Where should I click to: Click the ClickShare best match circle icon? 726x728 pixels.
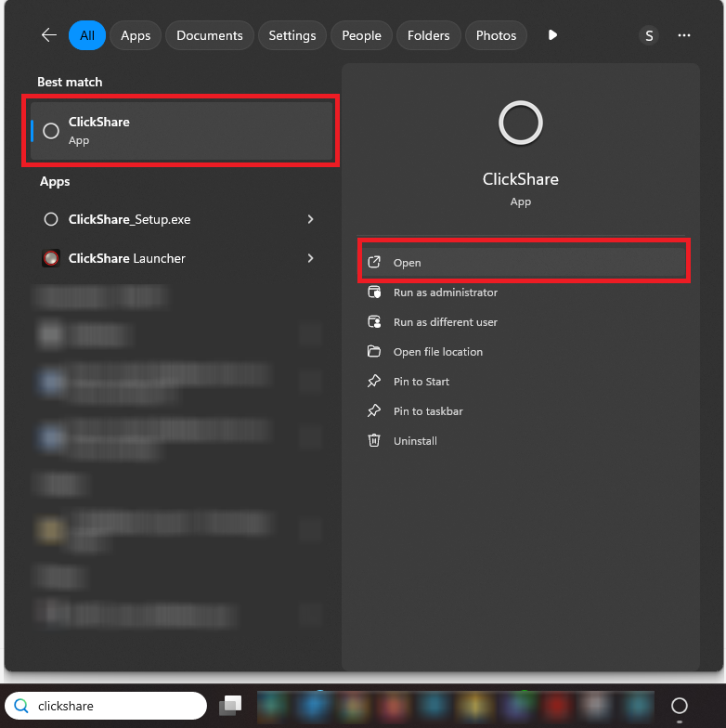coord(51,131)
